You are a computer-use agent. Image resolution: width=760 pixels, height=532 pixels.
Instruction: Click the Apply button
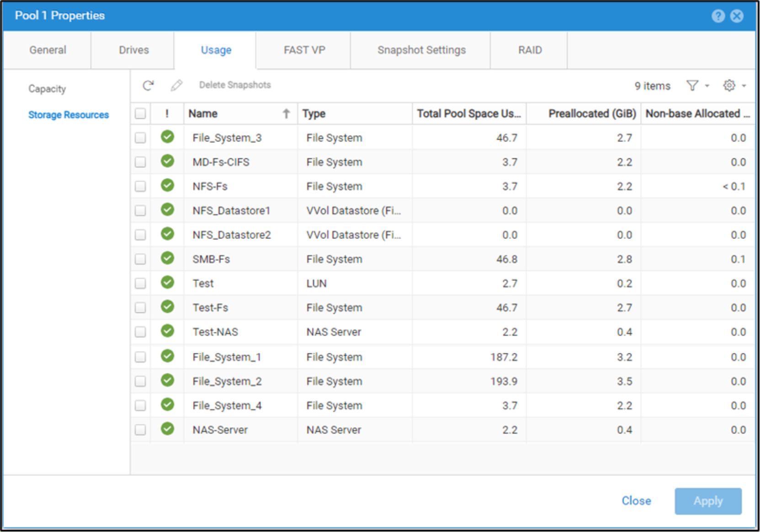click(x=708, y=501)
